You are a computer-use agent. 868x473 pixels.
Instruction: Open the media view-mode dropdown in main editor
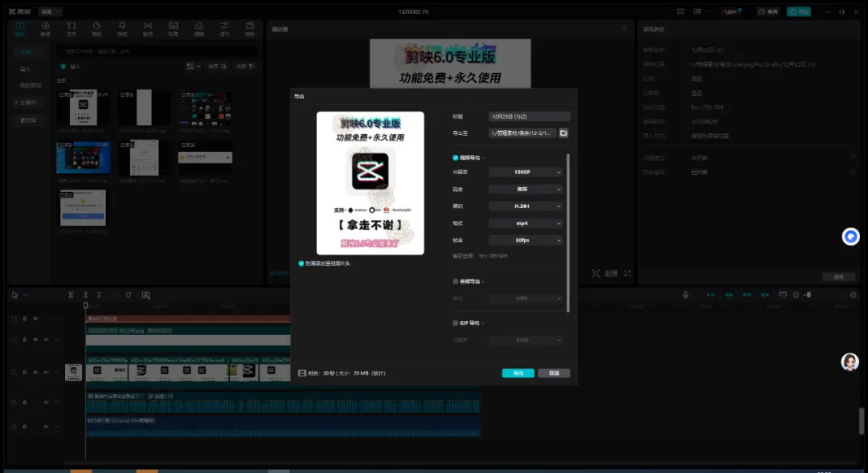click(x=193, y=67)
